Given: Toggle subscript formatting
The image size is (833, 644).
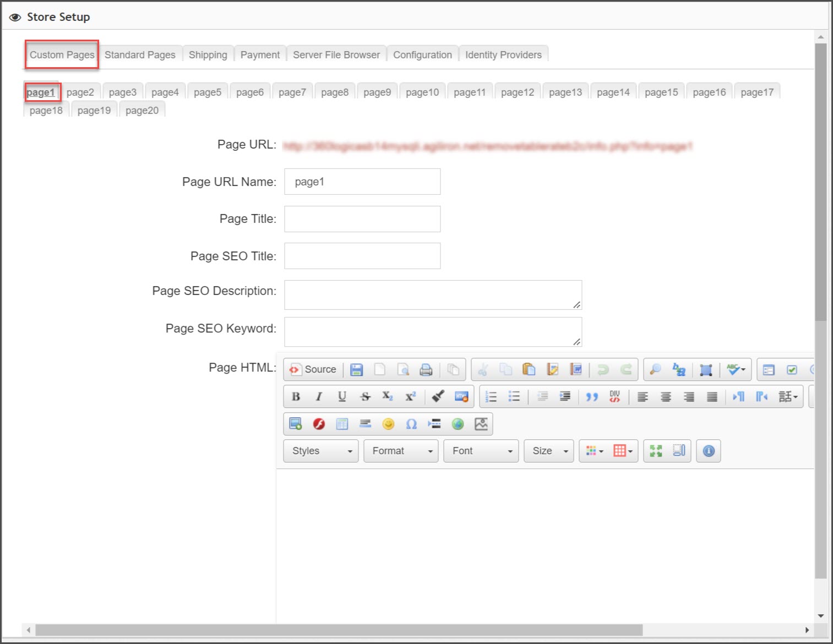Looking at the screenshot, I should click(388, 396).
